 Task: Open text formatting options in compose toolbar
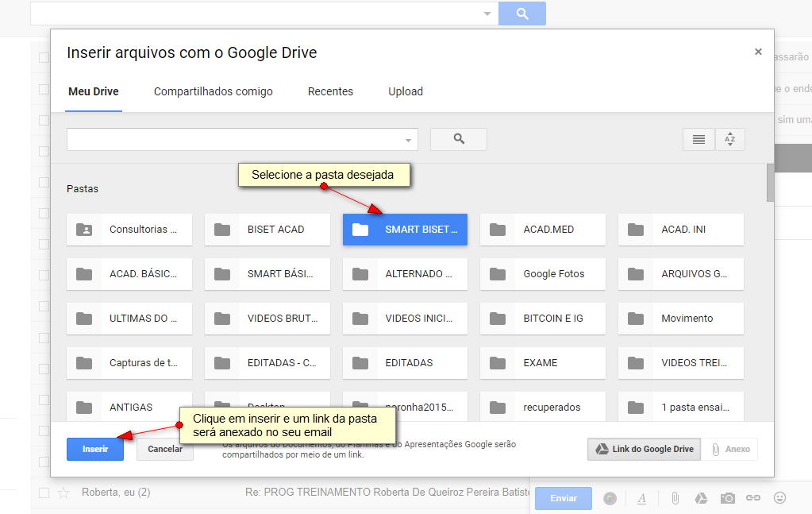click(x=641, y=498)
